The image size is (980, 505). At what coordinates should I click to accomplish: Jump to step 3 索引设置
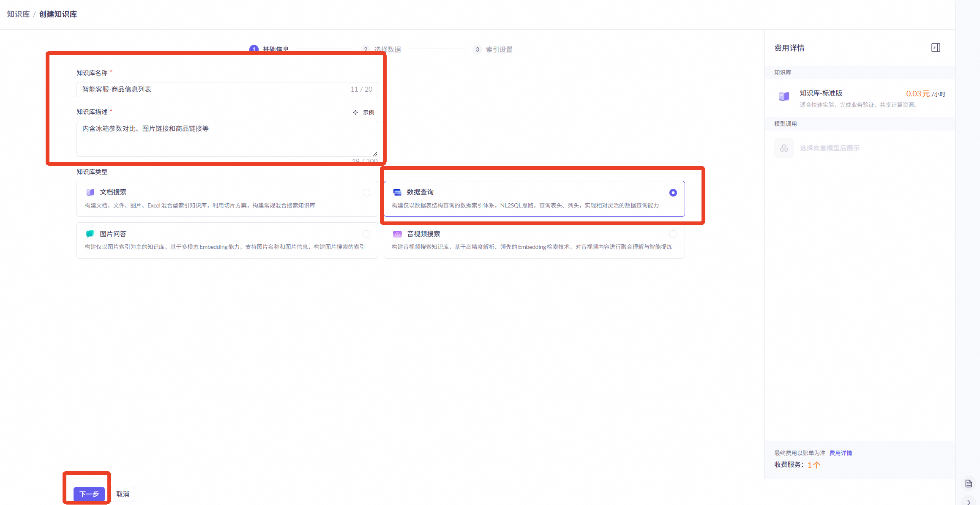[499, 49]
